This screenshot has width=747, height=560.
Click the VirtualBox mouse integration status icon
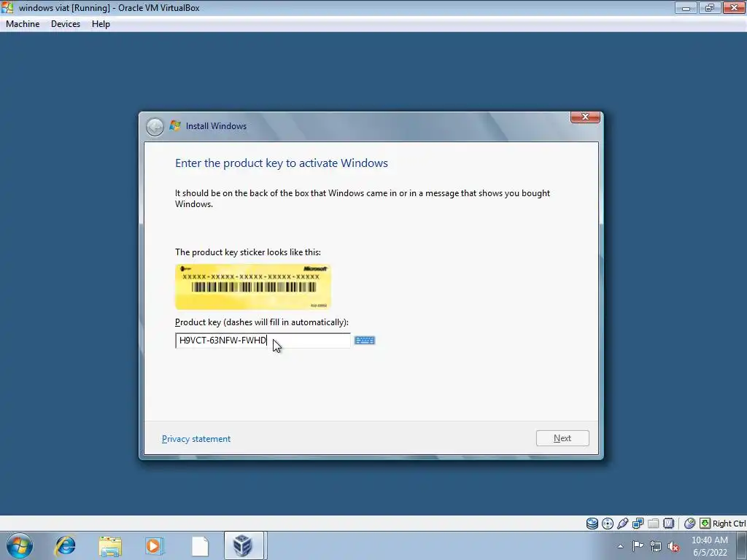(x=689, y=524)
